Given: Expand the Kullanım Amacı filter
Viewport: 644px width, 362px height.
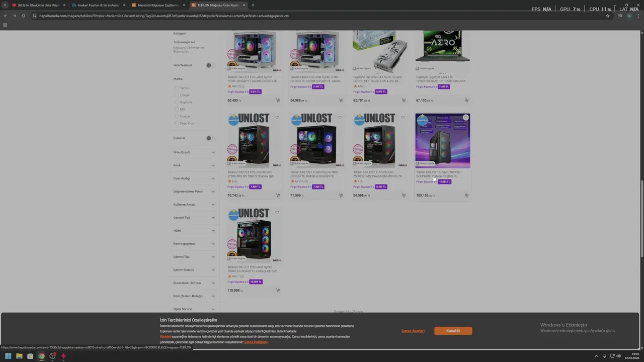Looking at the screenshot, I should (194, 205).
